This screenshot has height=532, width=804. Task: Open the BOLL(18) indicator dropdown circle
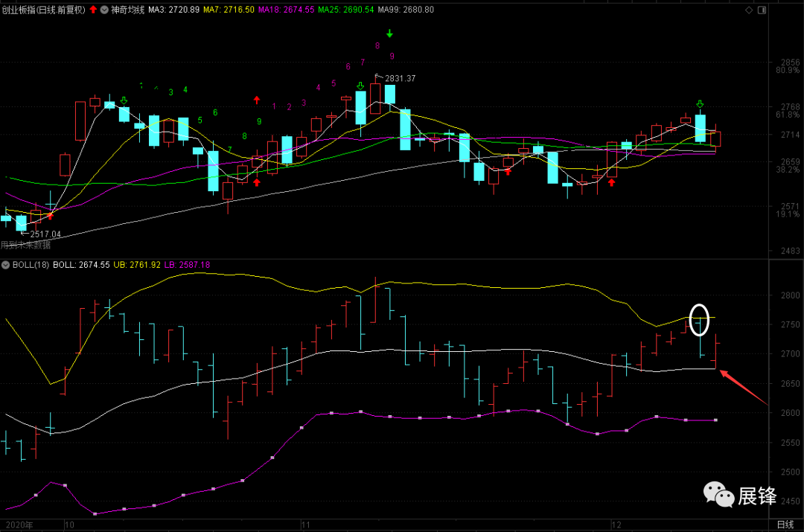point(6,265)
